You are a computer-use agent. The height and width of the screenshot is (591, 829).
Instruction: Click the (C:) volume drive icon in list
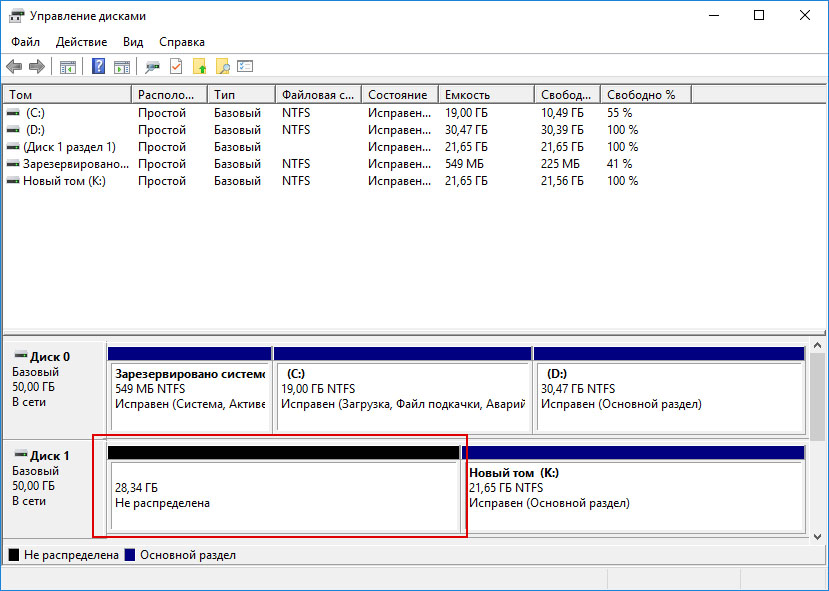[13, 113]
